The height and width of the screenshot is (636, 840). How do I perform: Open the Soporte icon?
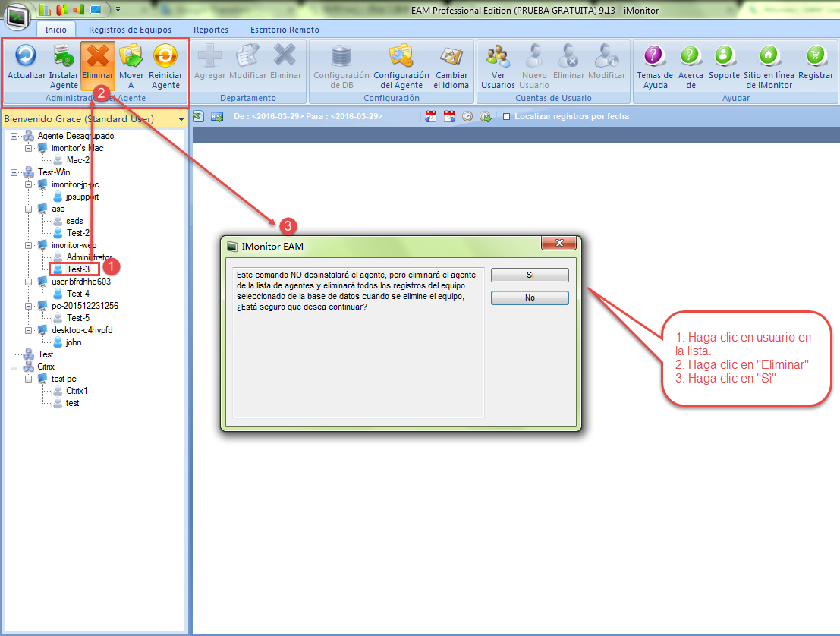(725, 55)
